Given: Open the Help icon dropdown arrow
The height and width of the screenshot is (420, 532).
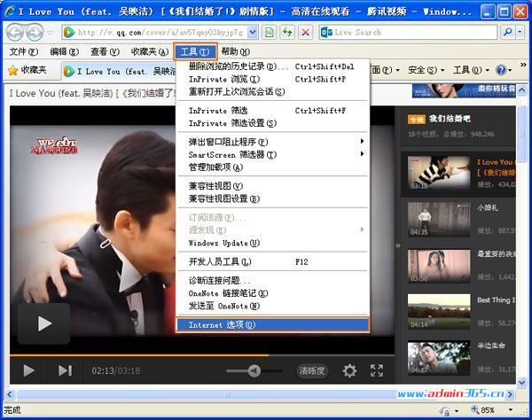Looking at the screenshot, I should click(511, 70).
